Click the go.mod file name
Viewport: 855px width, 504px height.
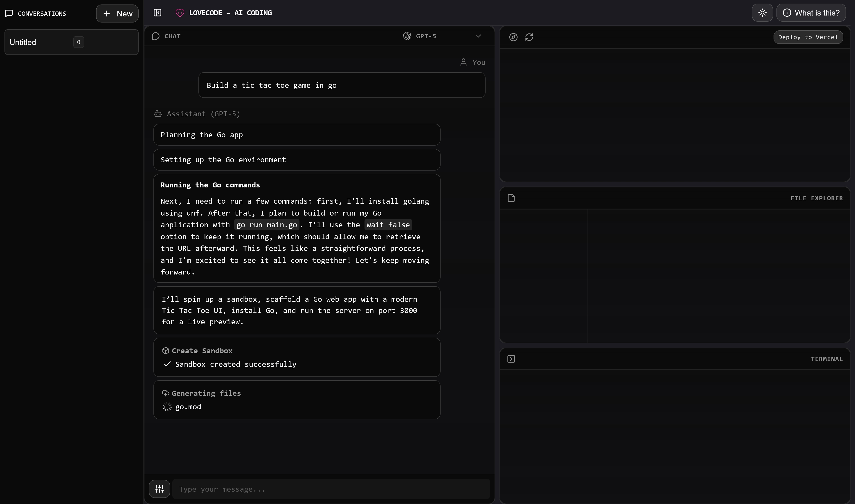pos(188,407)
